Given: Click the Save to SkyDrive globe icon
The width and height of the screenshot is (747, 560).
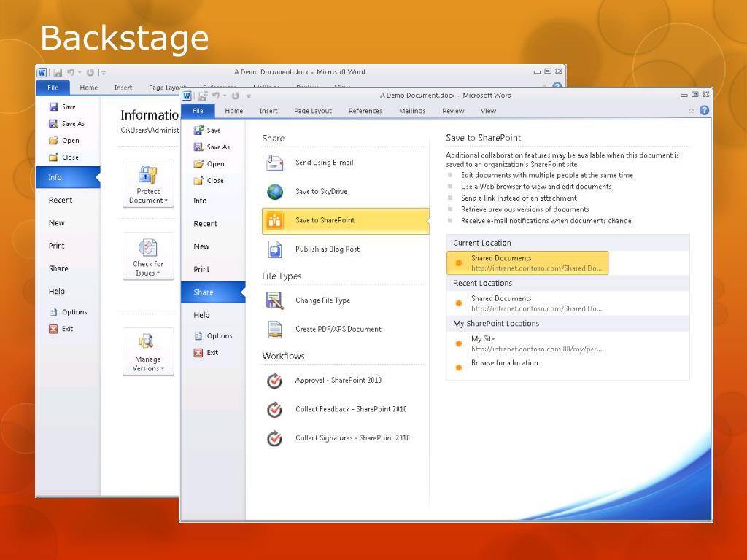Looking at the screenshot, I should click(275, 192).
